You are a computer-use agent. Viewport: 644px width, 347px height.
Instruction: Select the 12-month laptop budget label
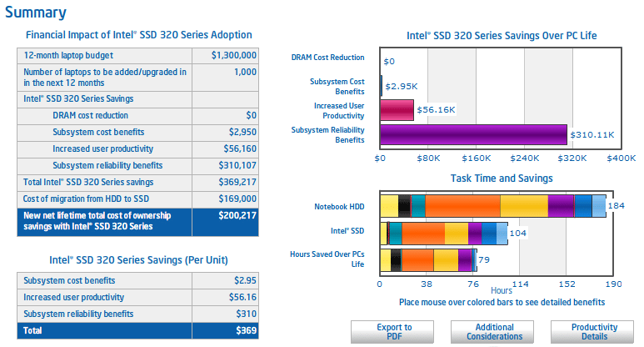point(68,56)
